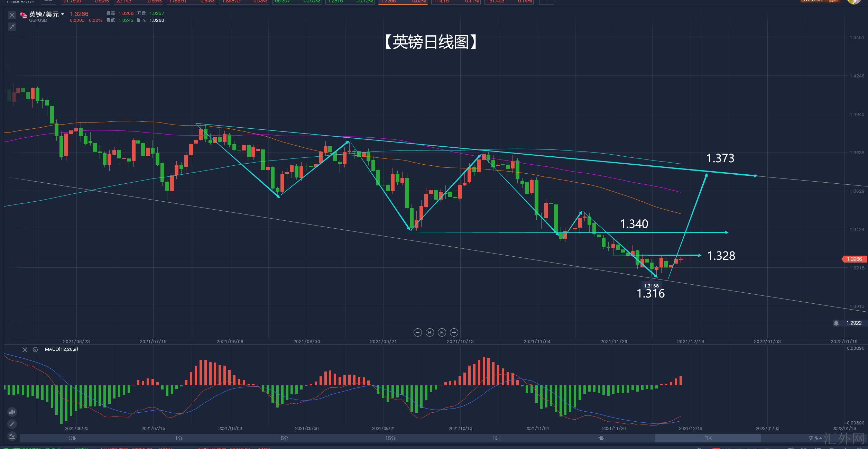This screenshot has width=868, height=449.
Task: Open MACD indicator settings gear
Action: pyautogui.click(x=35, y=350)
